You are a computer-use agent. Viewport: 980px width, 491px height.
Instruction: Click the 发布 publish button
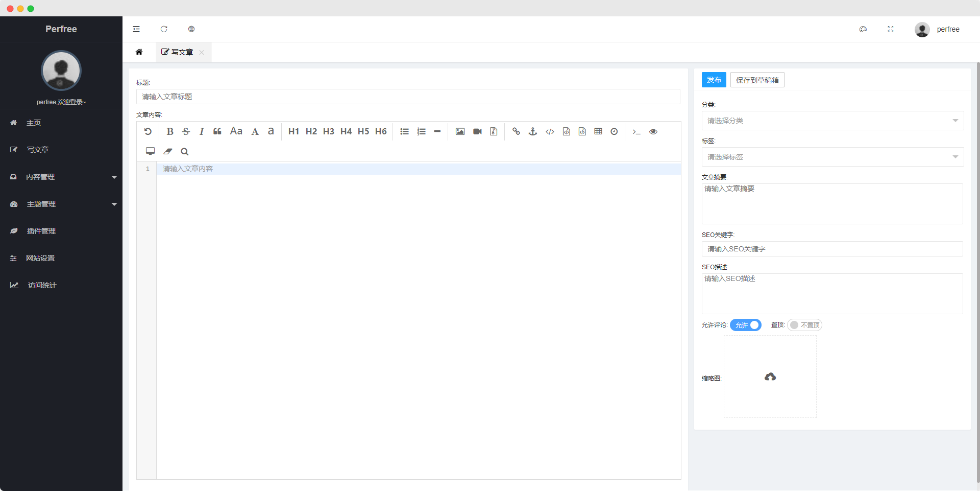[714, 80]
